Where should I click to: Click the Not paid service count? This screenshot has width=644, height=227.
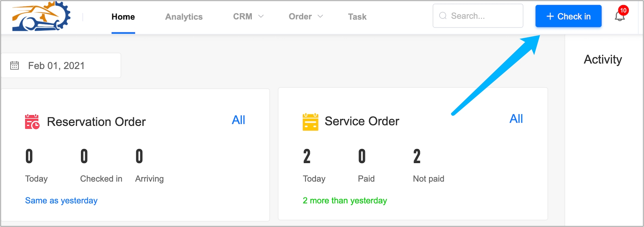417,156
